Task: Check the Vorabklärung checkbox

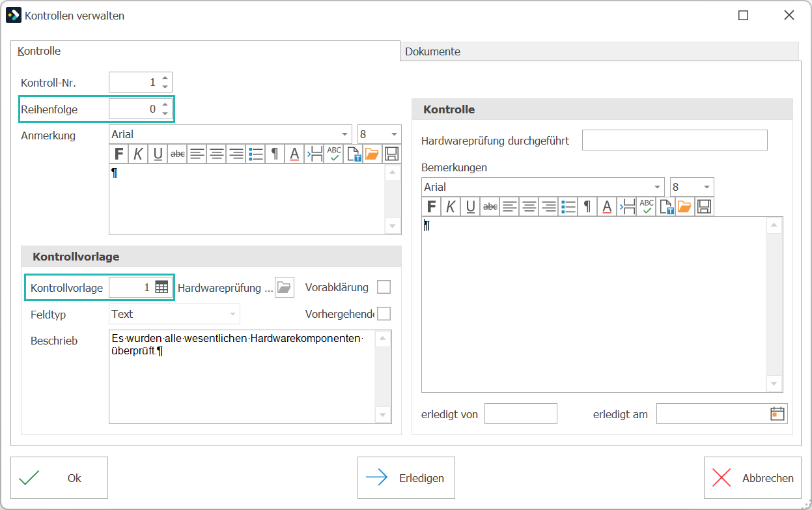Action: [x=384, y=287]
